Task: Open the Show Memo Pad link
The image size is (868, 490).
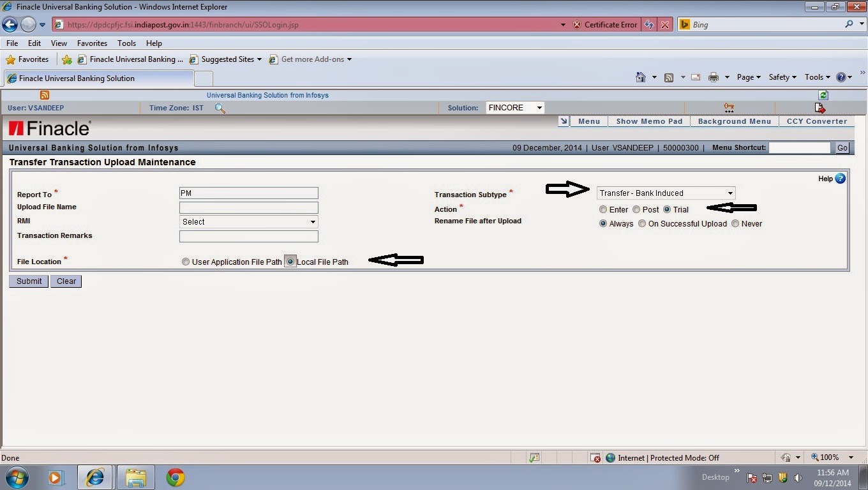Action: (648, 121)
